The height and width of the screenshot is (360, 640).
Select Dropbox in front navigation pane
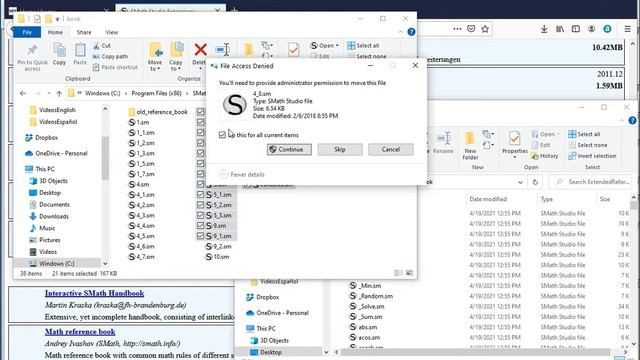click(41, 138)
